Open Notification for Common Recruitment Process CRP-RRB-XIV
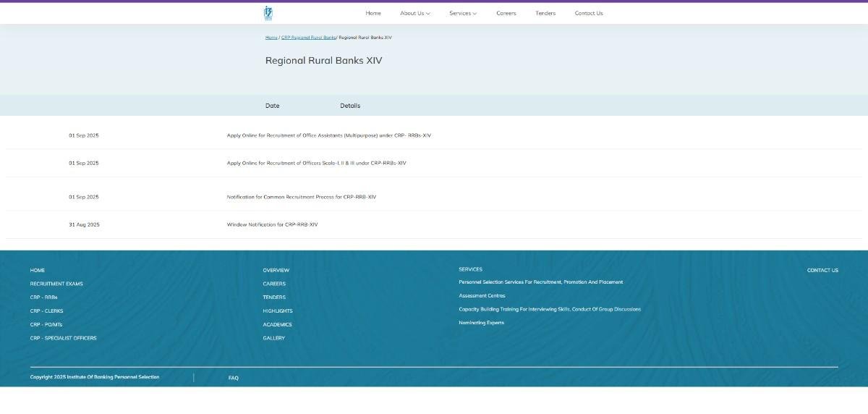This screenshot has height=414, width=868. (x=301, y=197)
